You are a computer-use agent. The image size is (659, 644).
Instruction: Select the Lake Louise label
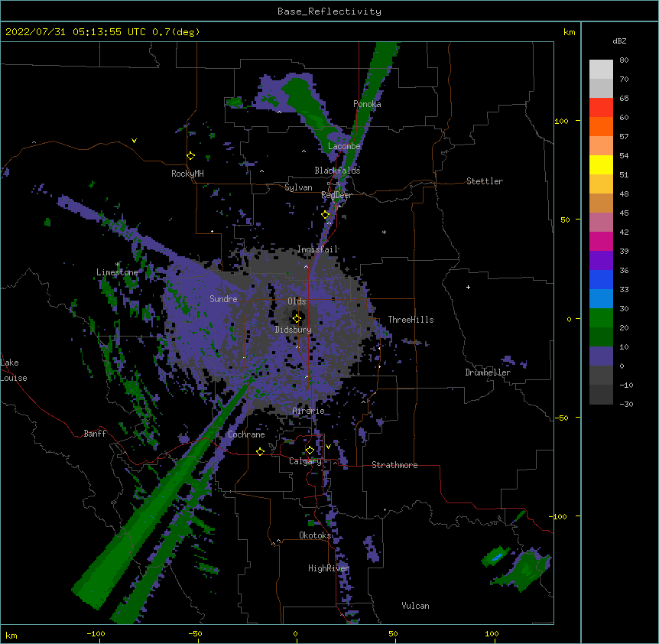pyautogui.click(x=14, y=370)
